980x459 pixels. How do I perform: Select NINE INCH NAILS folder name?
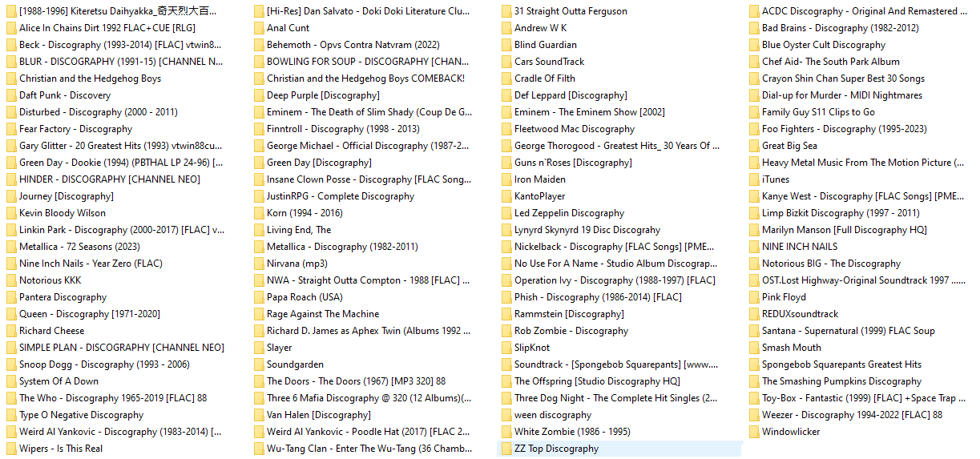[800, 247]
